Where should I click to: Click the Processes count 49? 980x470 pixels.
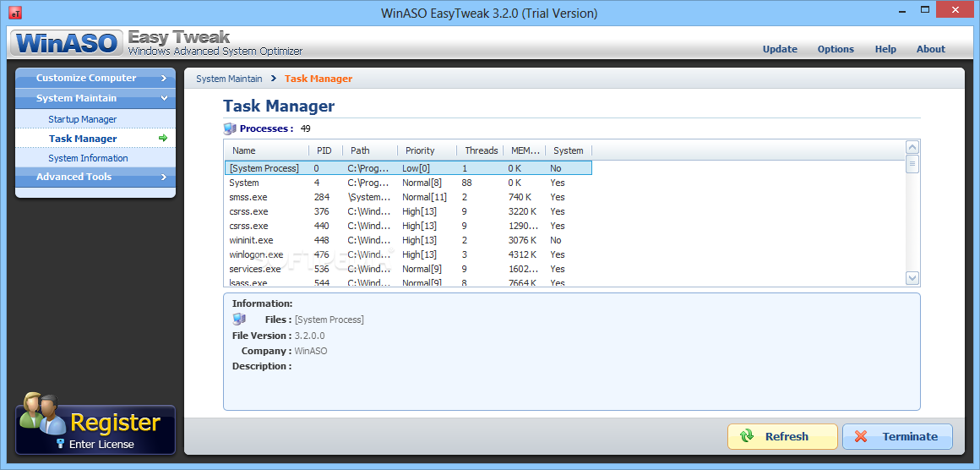coord(306,128)
